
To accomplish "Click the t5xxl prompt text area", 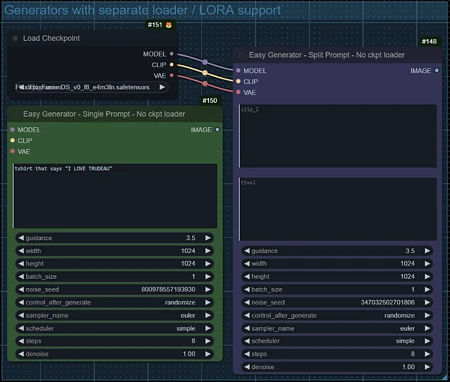I will [338, 209].
